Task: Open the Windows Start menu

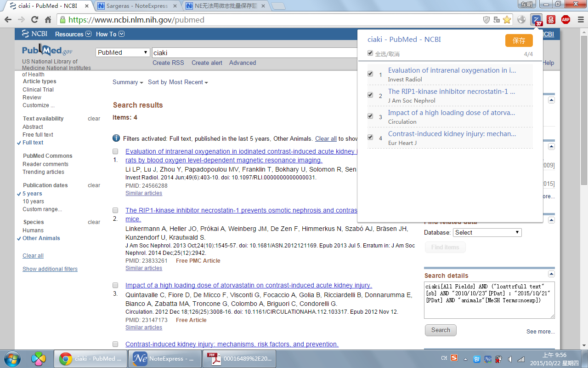Action: click(x=11, y=358)
